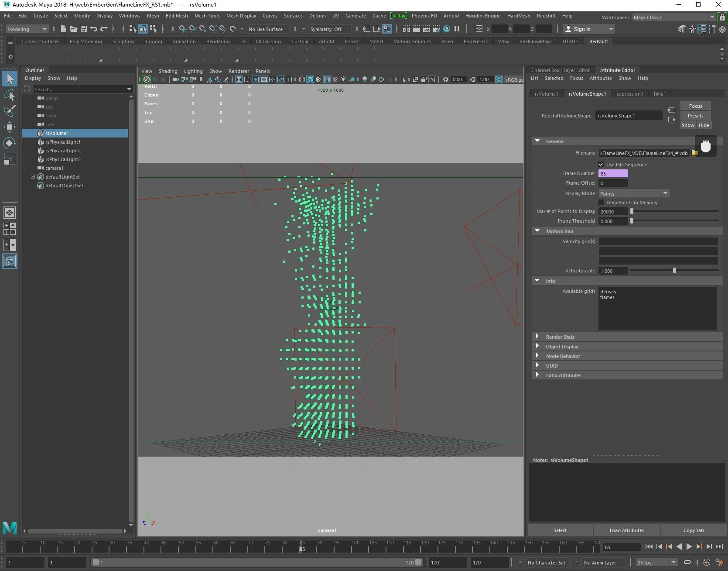The width and height of the screenshot is (728, 571).
Task: Switch to the Rigging shelf tab
Action: point(153,41)
